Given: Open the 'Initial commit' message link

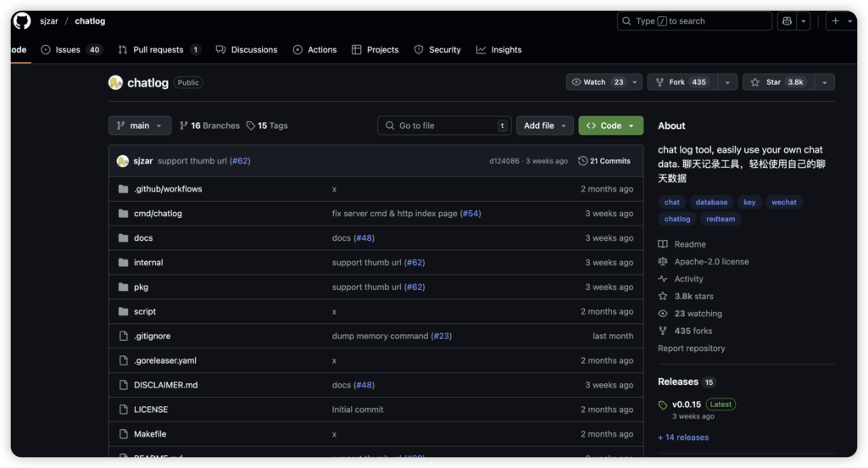Looking at the screenshot, I should (x=358, y=409).
